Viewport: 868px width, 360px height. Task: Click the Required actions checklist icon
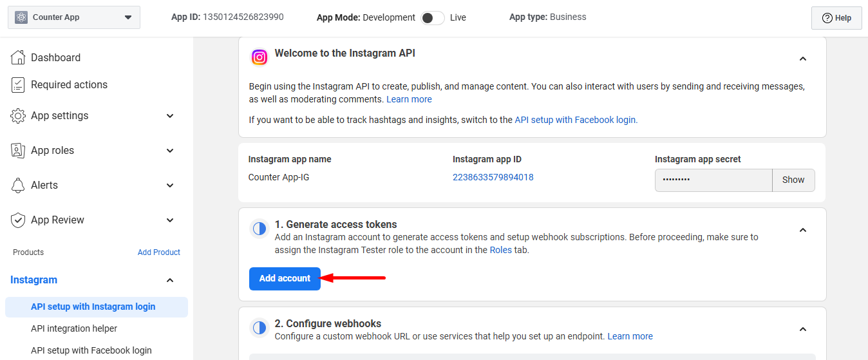(18, 84)
